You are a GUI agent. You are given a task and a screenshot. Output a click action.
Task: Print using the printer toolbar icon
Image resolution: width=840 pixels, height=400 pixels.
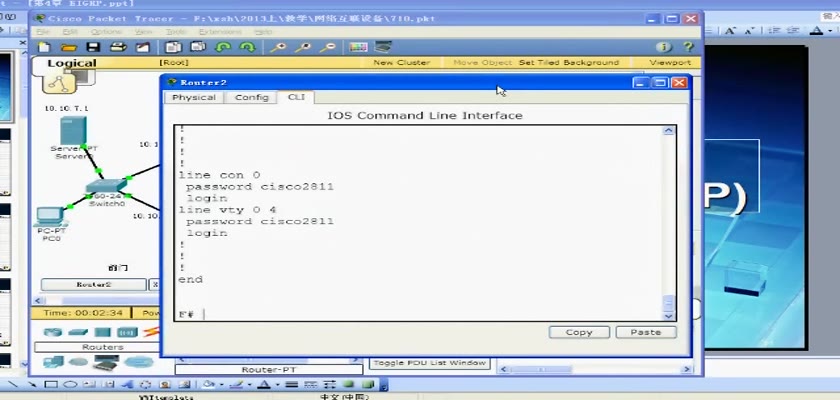click(118, 47)
